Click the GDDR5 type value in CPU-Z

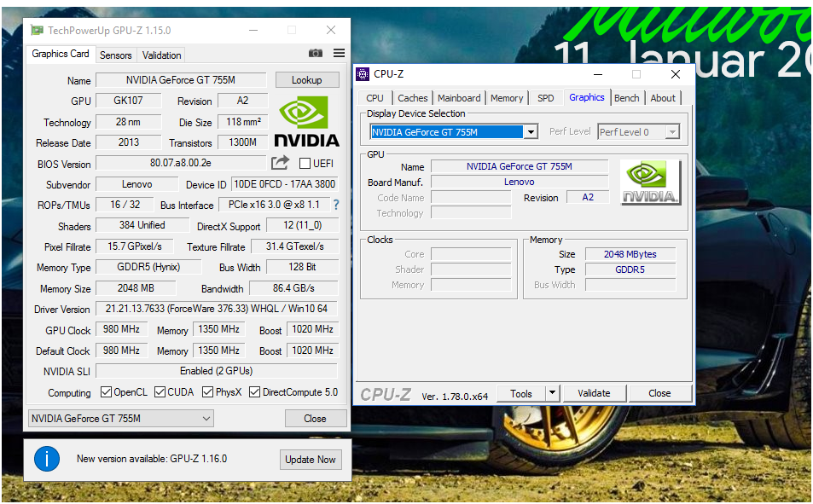(630, 269)
